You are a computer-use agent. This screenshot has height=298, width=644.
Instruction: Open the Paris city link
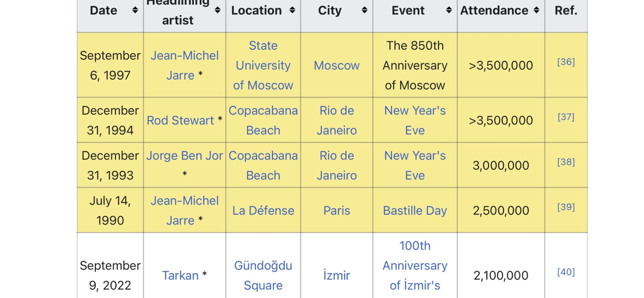click(336, 211)
